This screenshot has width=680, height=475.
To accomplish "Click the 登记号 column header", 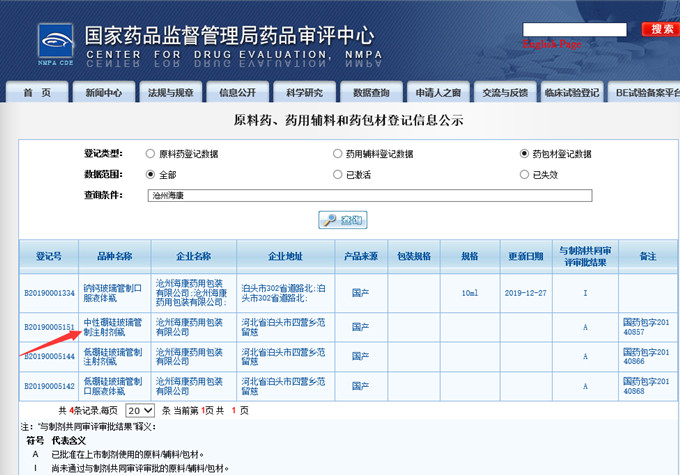I will pos(49,256).
